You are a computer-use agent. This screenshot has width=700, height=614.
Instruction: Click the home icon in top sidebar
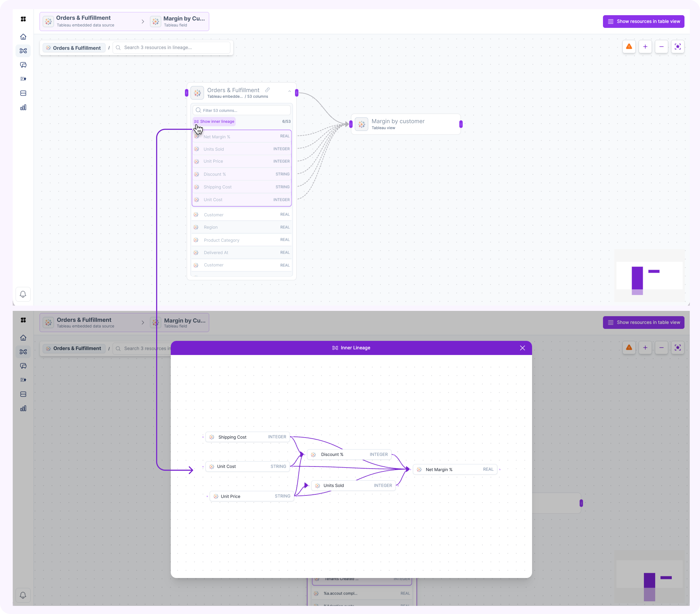(x=23, y=37)
